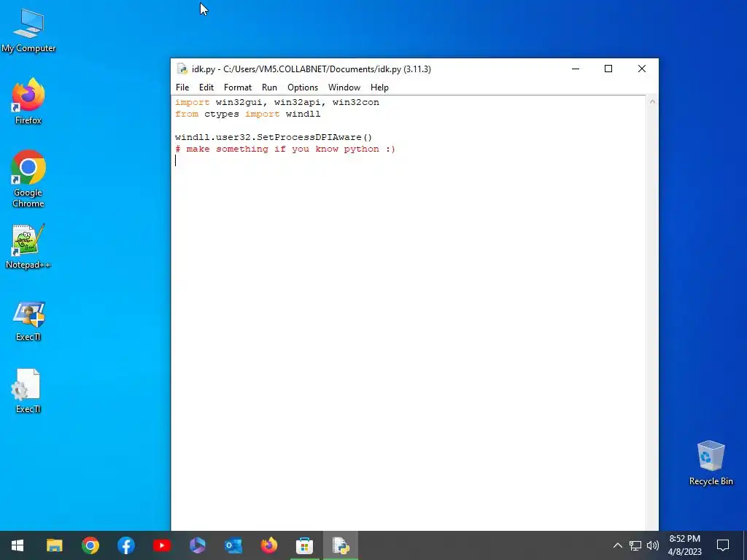Click the line 'windll.user32.SetProcessDPIAware()'

274,137
